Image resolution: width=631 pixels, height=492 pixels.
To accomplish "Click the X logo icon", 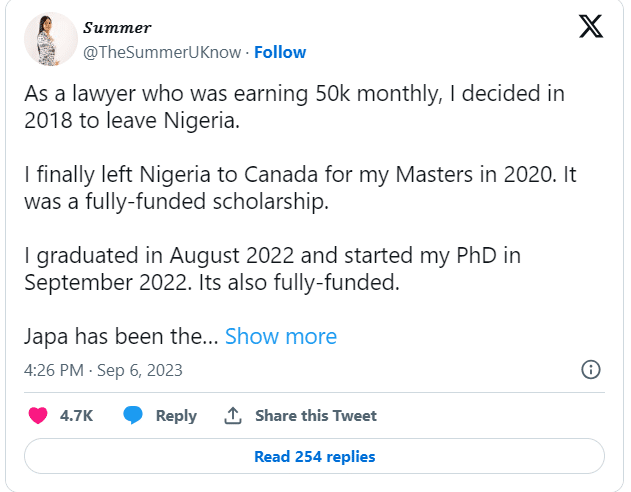I will tap(591, 27).
